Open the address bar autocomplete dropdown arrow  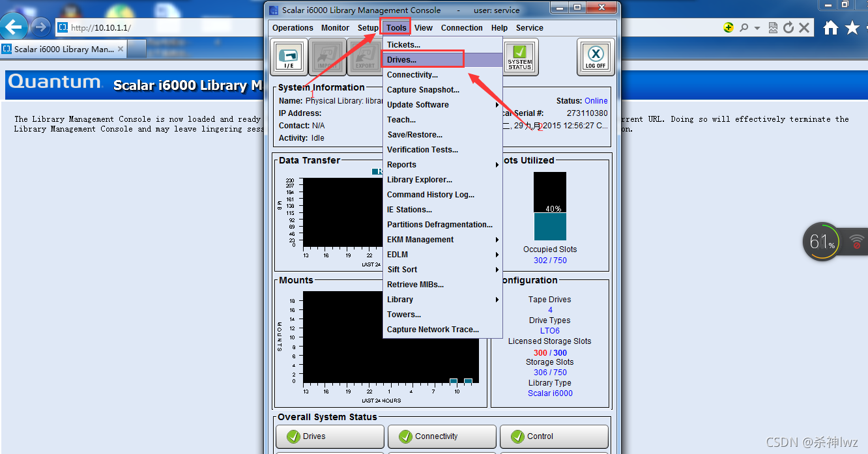pyautogui.click(x=757, y=28)
